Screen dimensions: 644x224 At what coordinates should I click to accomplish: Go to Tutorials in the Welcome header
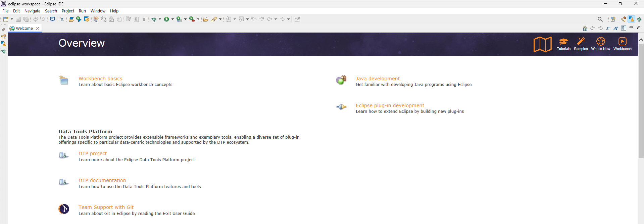(563, 44)
